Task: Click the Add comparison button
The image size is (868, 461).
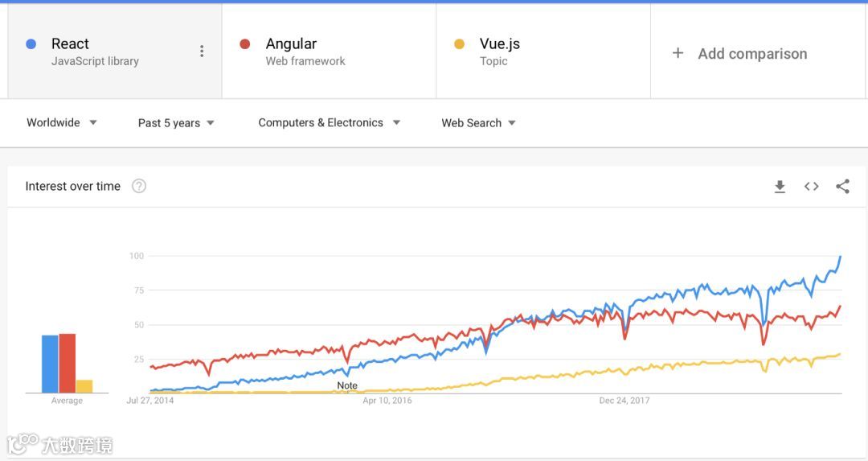Action: (752, 54)
